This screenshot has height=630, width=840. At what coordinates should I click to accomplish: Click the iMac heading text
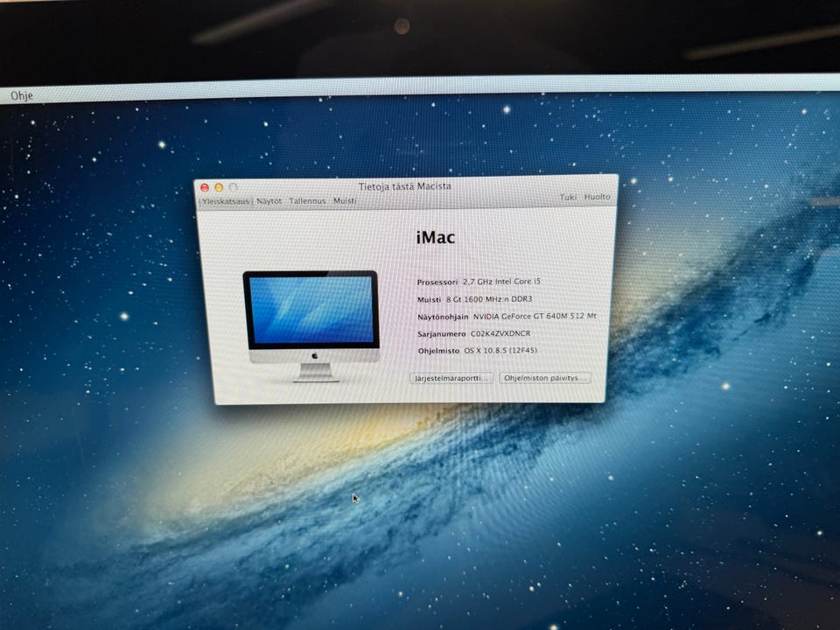tap(436, 237)
